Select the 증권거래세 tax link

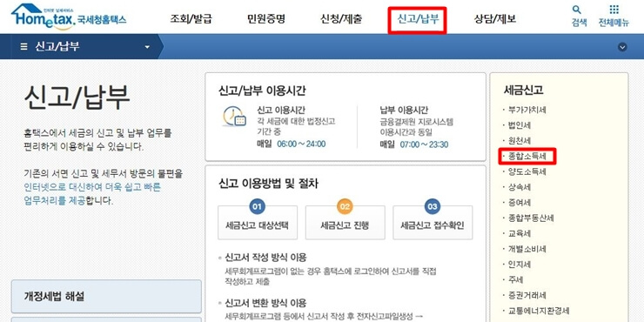coord(527,295)
